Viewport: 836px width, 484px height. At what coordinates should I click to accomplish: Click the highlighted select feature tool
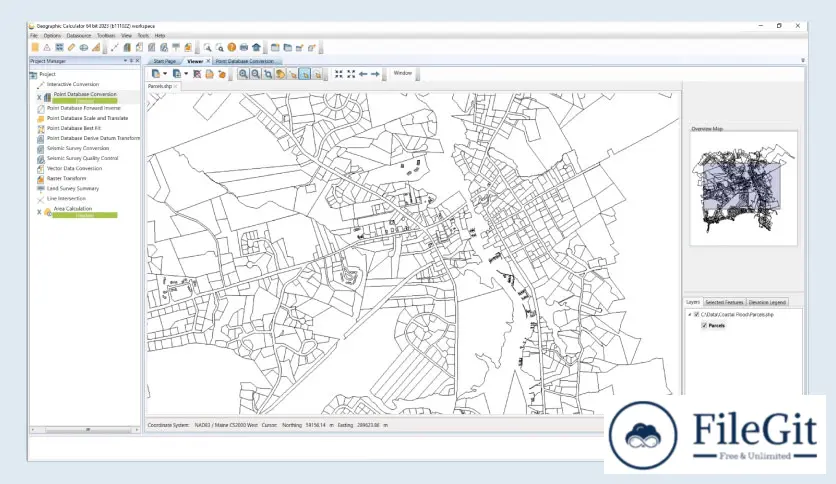tap(305, 74)
